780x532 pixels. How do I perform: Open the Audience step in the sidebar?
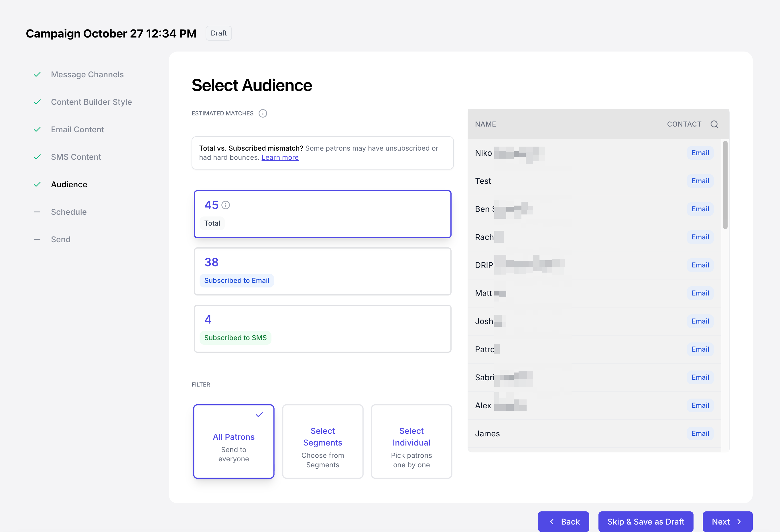(x=69, y=184)
